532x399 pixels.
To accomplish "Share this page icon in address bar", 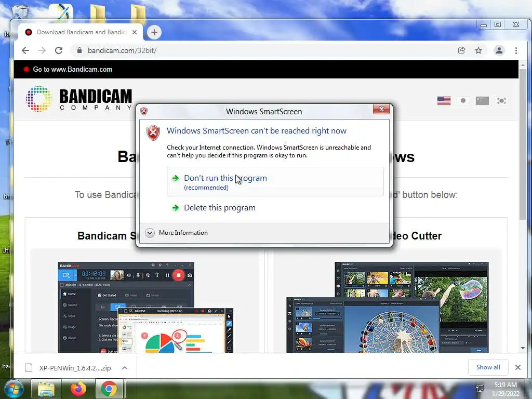I will 461,50.
